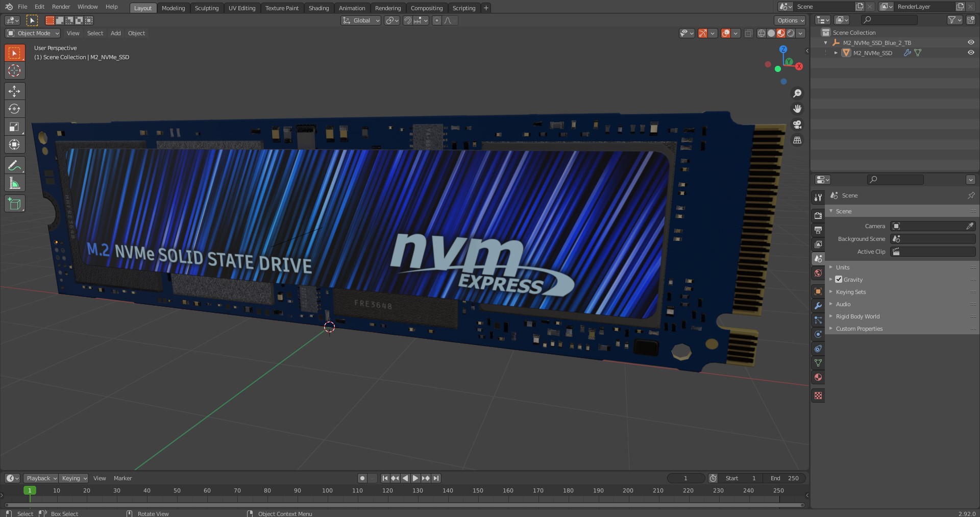Expand the Keying Sets panel
Screen dimensions: 980x517
coord(850,292)
